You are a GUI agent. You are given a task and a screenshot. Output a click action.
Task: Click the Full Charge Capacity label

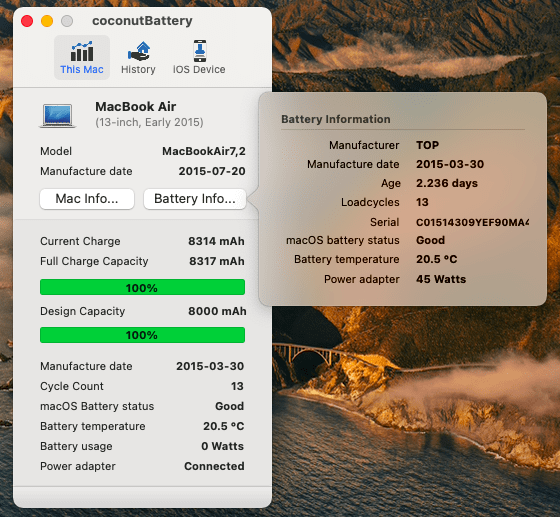94,261
